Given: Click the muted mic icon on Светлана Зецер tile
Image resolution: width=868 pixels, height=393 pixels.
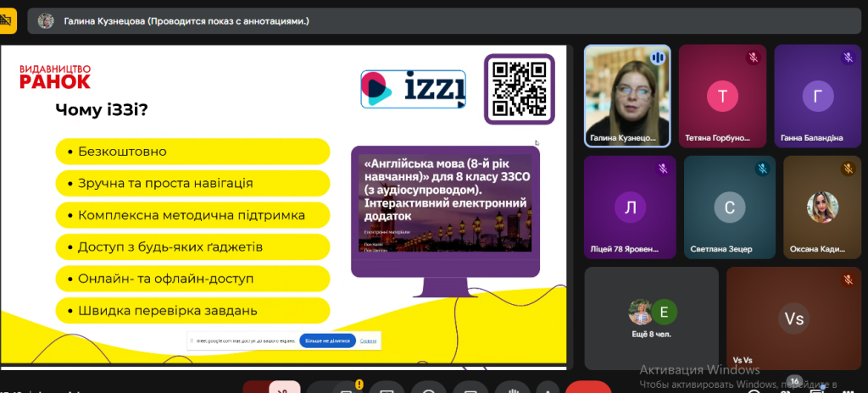Looking at the screenshot, I should 762,169.
